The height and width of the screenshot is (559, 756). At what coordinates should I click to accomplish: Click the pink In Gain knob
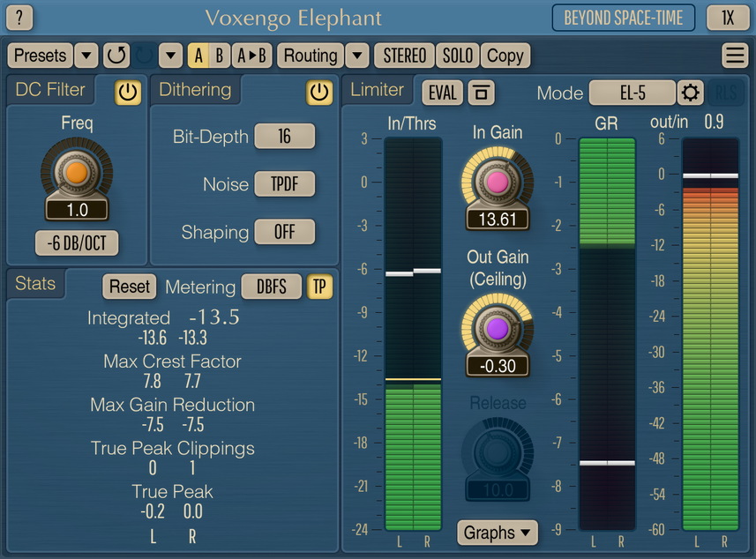(x=498, y=183)
